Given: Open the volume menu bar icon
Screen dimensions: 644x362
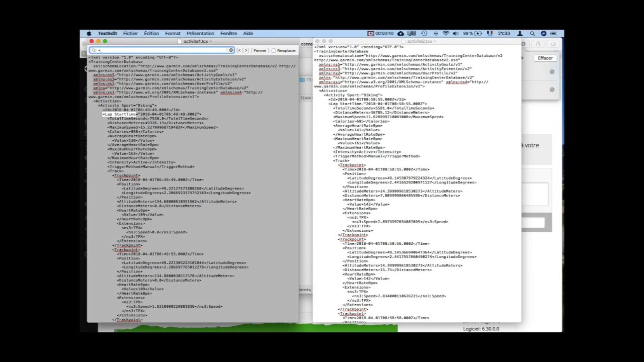Looking at the screenshot, I should [455, 34].
